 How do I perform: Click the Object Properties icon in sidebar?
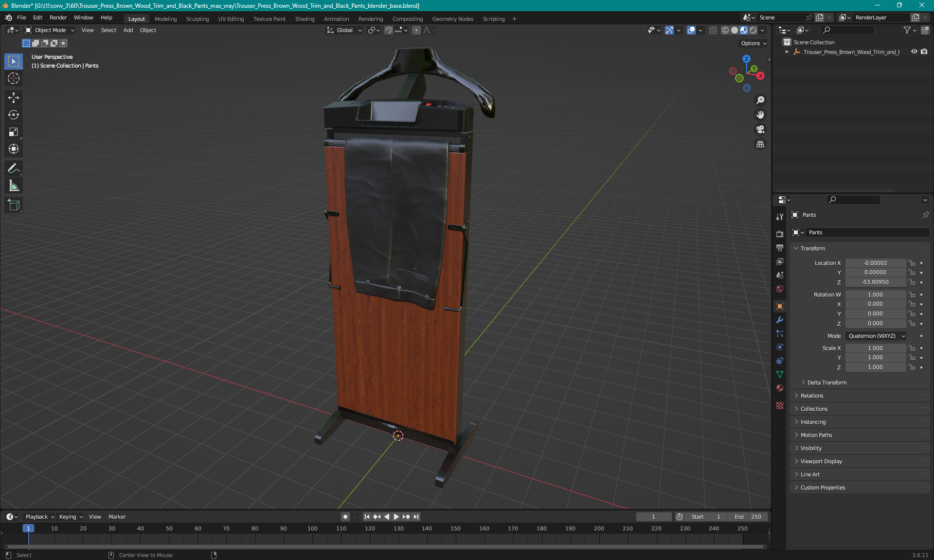click(x=779, y=306)
